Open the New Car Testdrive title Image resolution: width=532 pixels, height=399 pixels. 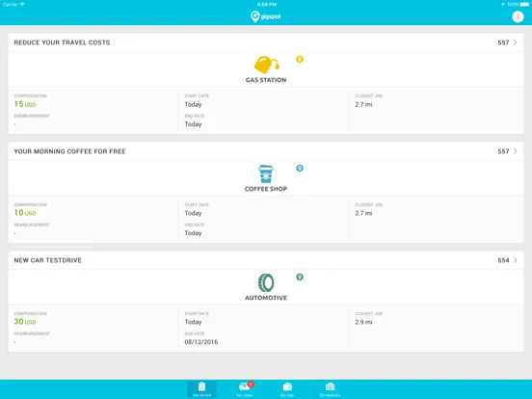[48, 260]
